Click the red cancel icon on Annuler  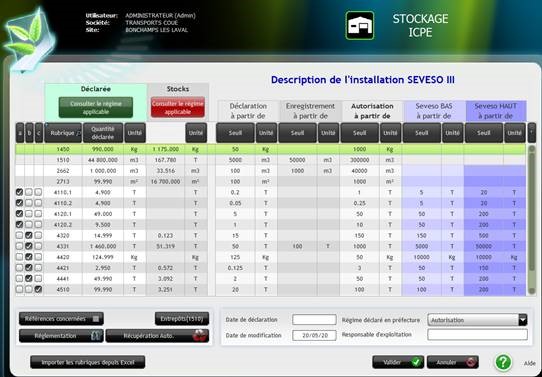[x=470, y=362]
